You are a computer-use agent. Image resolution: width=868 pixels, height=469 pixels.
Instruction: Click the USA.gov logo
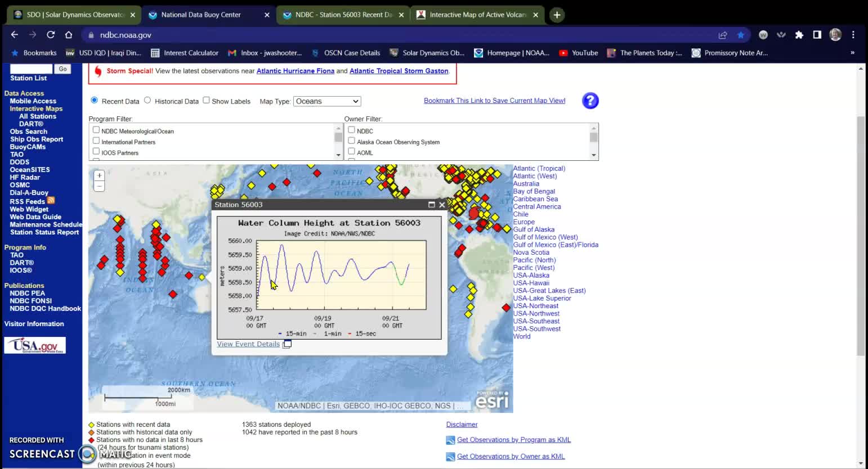[x=35, y=345]
